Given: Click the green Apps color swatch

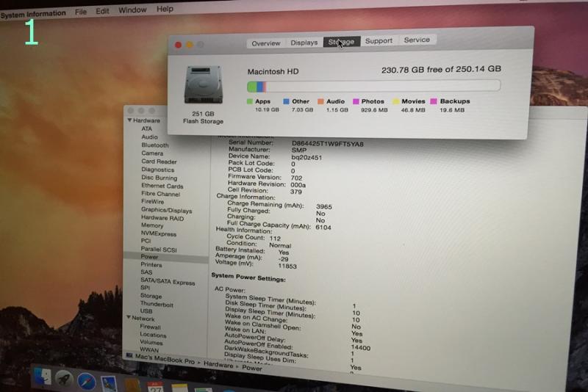Looking at the screenshot, I should click(250, 101).
